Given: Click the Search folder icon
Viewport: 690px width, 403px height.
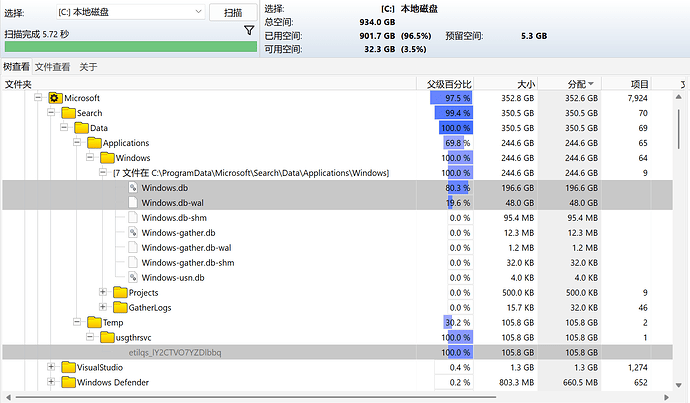Looking at the screenshot, I should coord(68,113).
